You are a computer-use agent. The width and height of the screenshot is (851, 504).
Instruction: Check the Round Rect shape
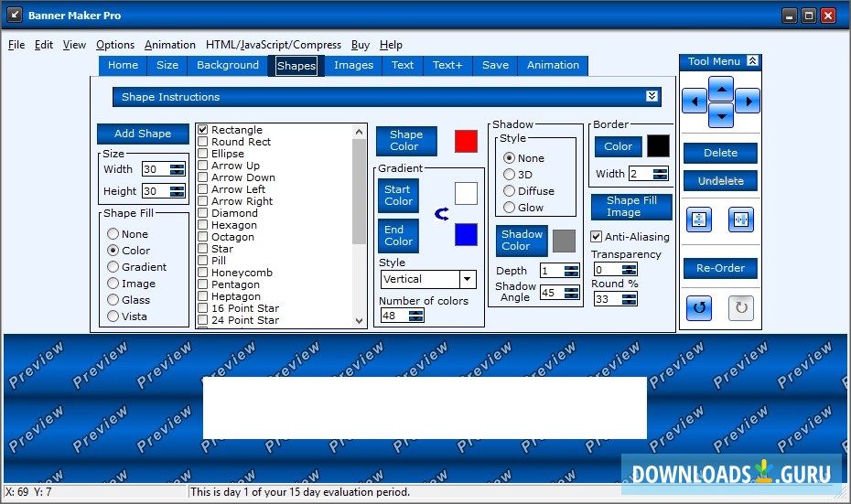[203, 142]
